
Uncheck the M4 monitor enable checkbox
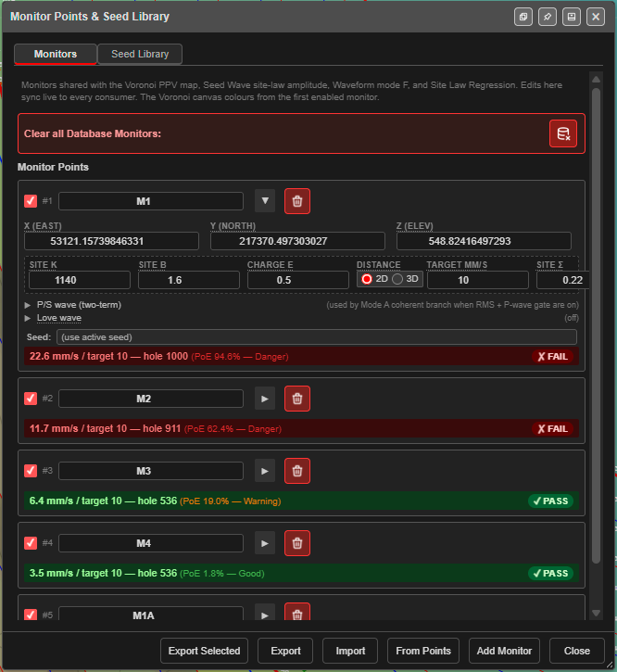(x=31, y=543)
